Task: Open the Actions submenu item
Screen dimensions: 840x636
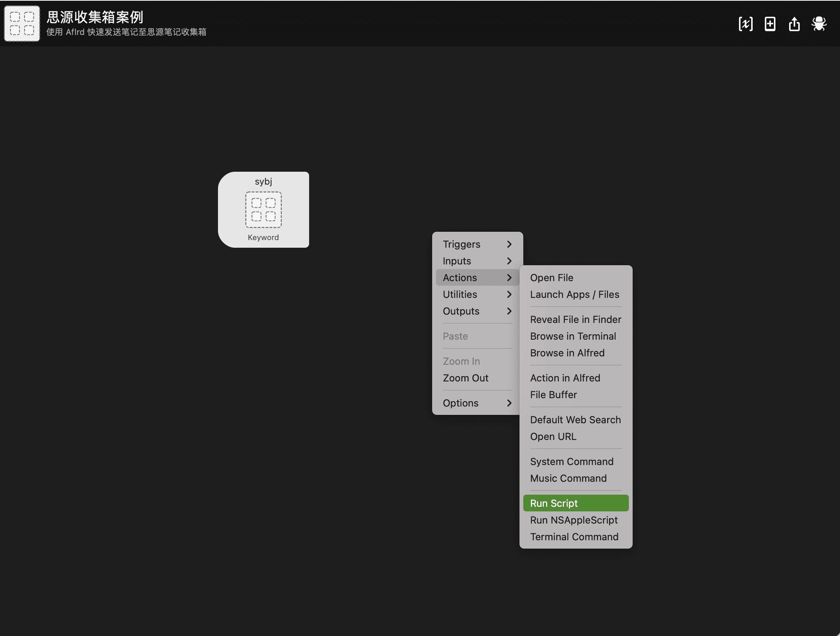Action: [477, 278]
